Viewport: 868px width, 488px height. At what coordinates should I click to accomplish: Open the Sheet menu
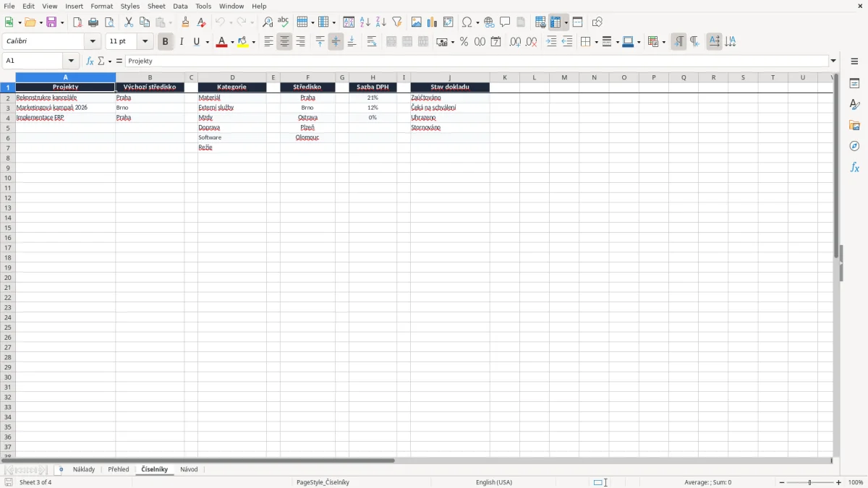tap(156, 6)
